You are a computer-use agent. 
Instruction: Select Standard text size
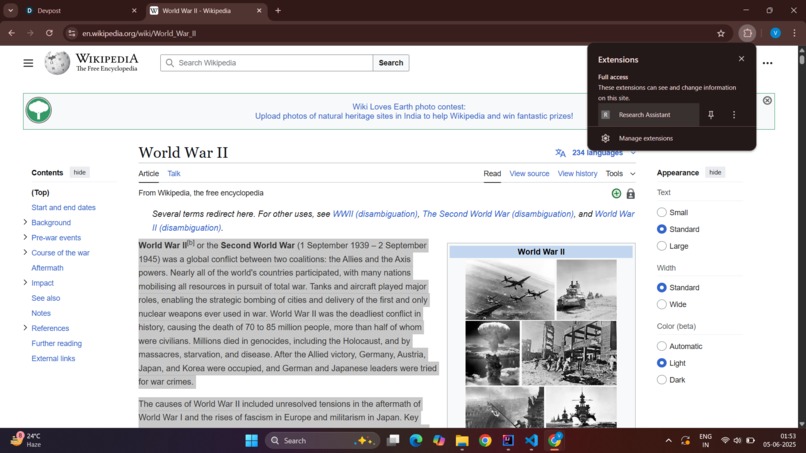(x=662, y=229)
